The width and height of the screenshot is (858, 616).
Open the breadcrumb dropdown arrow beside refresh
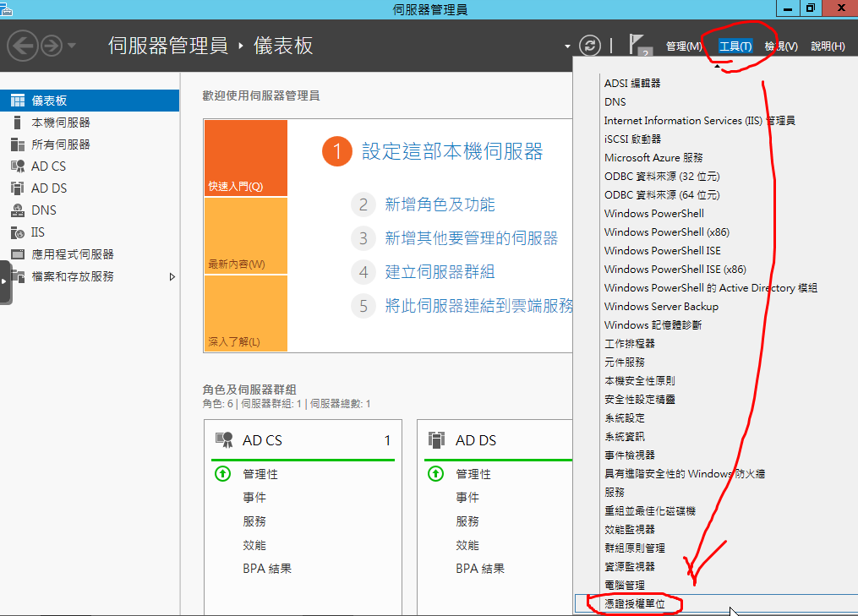pos(567,46)
